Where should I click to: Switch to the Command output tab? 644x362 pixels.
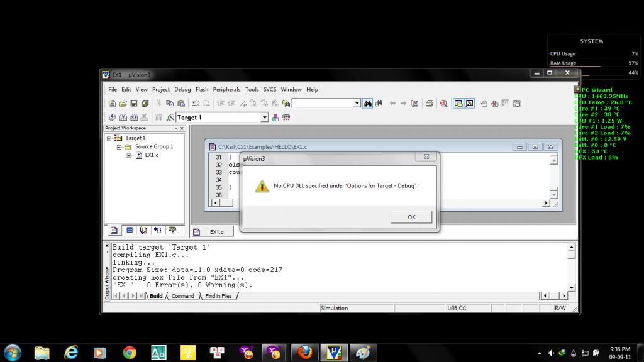click(182, 296)
